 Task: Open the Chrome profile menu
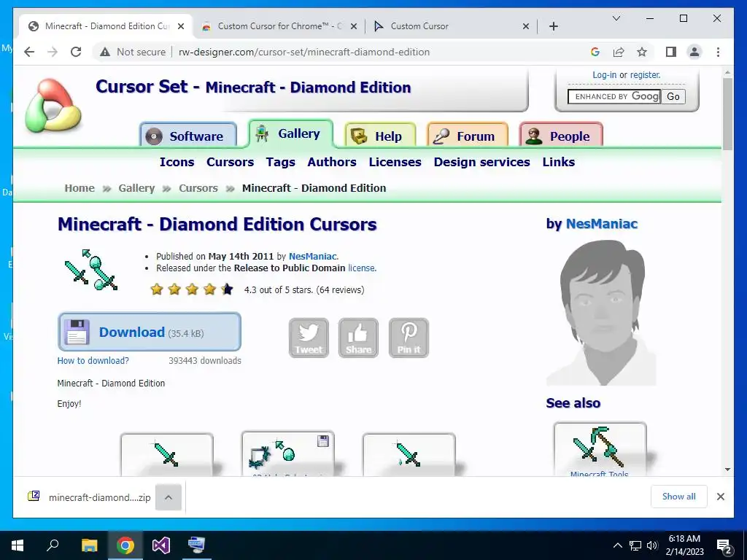tap(694, 52)
